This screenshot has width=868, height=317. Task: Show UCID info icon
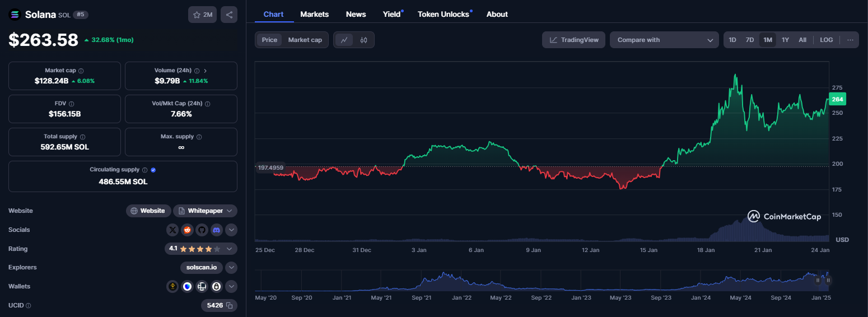pyautogui.click(x=29, y=306)
